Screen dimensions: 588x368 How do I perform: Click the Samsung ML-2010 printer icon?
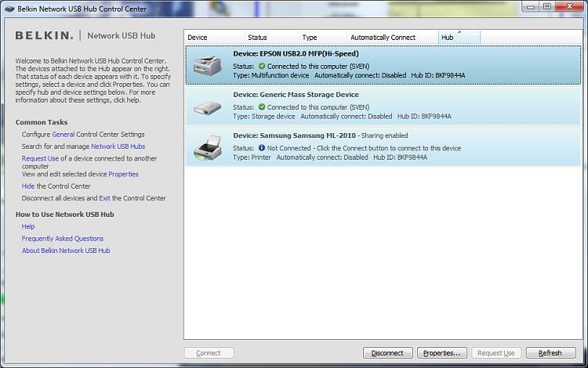pyautogui.click(x=208, y=148)
